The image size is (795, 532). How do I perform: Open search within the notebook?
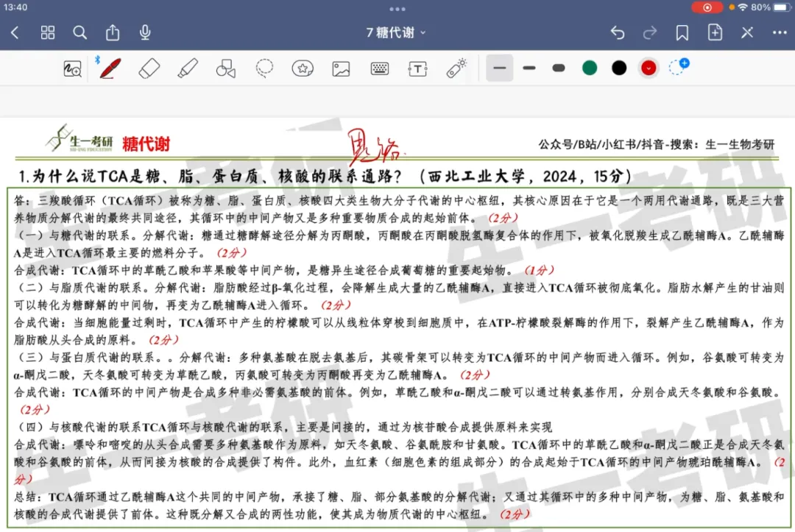click(79, 32)
